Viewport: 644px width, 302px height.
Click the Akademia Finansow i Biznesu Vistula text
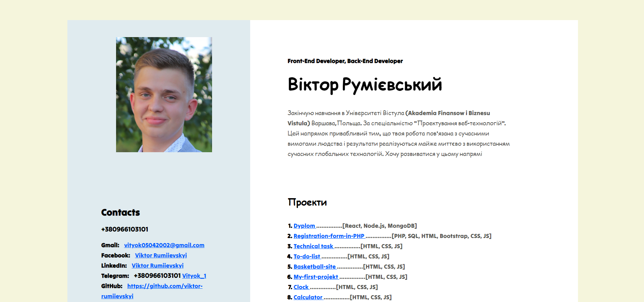coord(389,118)
